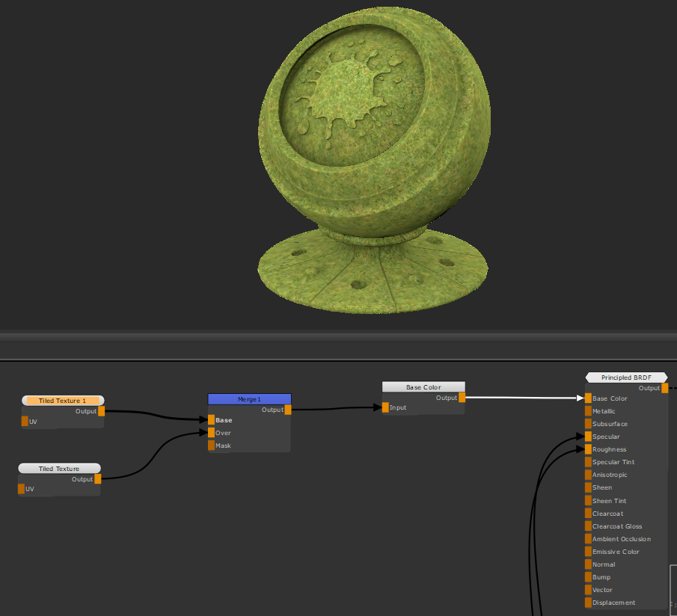Click the Roughness port on Principled BRDF

click(x=588, y=449)
